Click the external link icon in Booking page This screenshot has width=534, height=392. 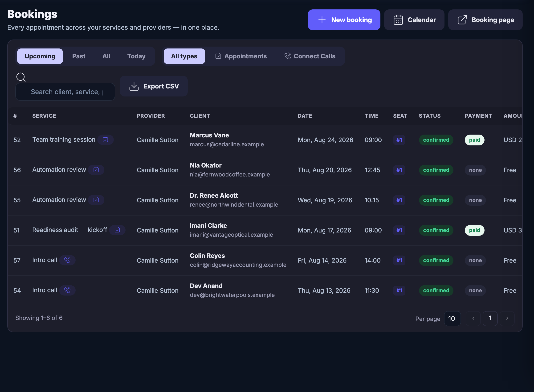pyautogui.click(x=462, y=20)
